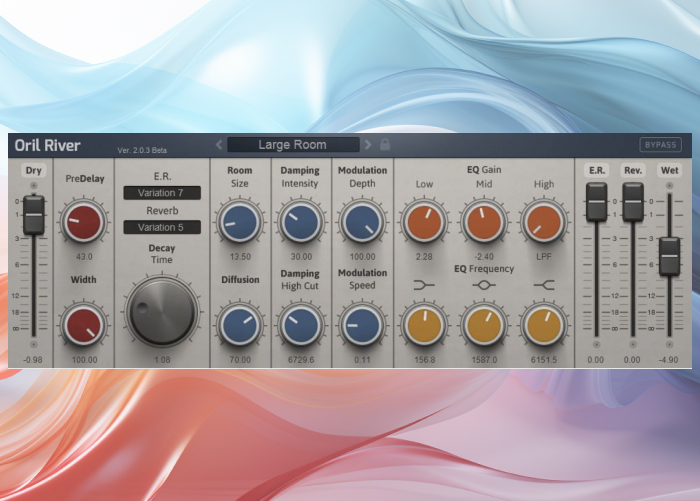
Task: Click the high frequency value 6151.5
Action: (544, 359)
